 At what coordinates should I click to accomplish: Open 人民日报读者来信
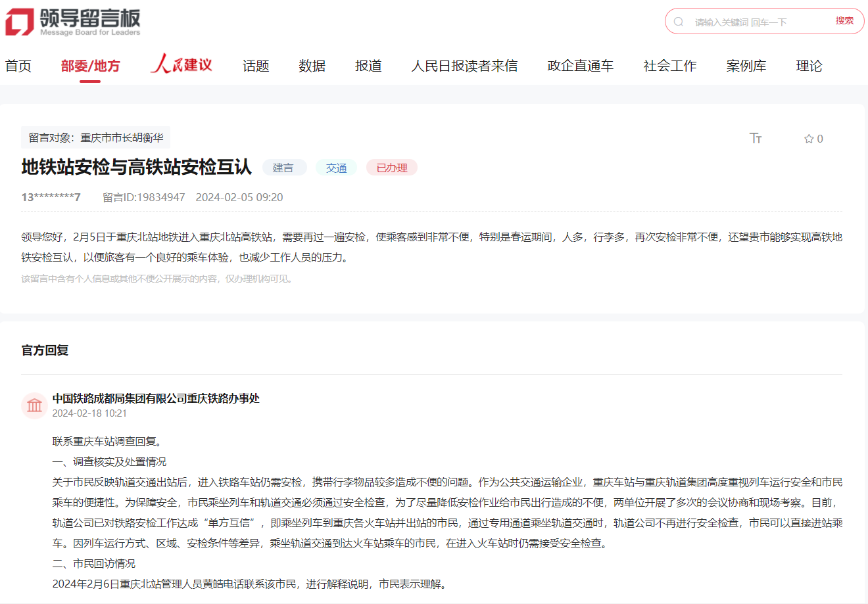pyautogui.click(x=465, y=65)
